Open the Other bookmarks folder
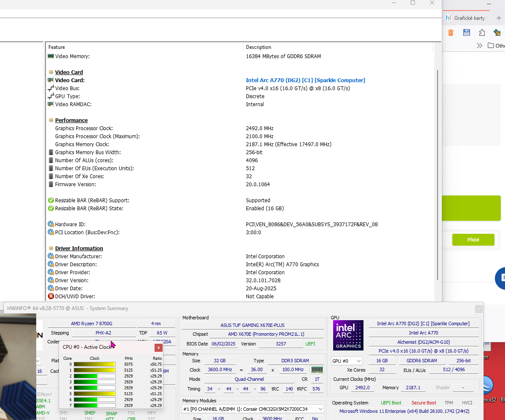The width and height of the screenshot is (505, 420). tap(496, 46)
